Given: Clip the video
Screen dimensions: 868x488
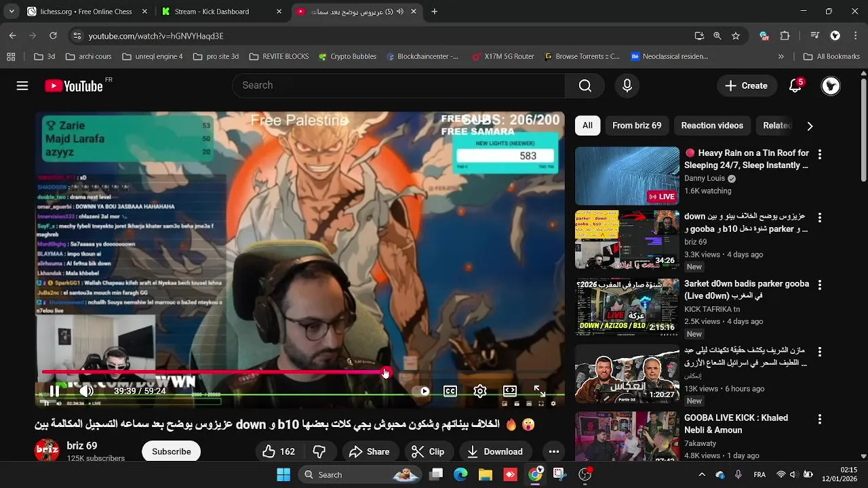Looking at the screenshot, I should coord(428,451).
